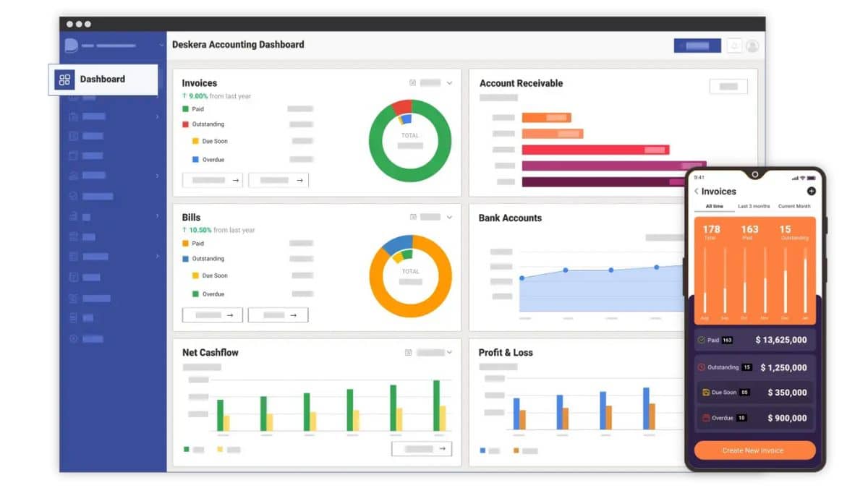
Task: Select the All time tab on phone
Action: 714,207
